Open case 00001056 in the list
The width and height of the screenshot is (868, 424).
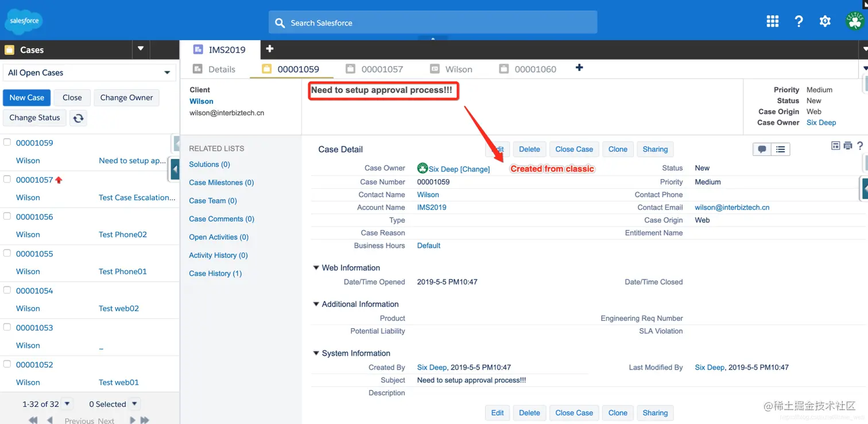[34, 217]
